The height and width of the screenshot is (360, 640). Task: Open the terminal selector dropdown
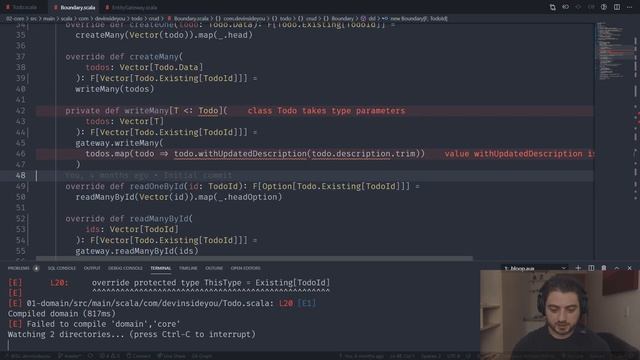pos(535,268)
